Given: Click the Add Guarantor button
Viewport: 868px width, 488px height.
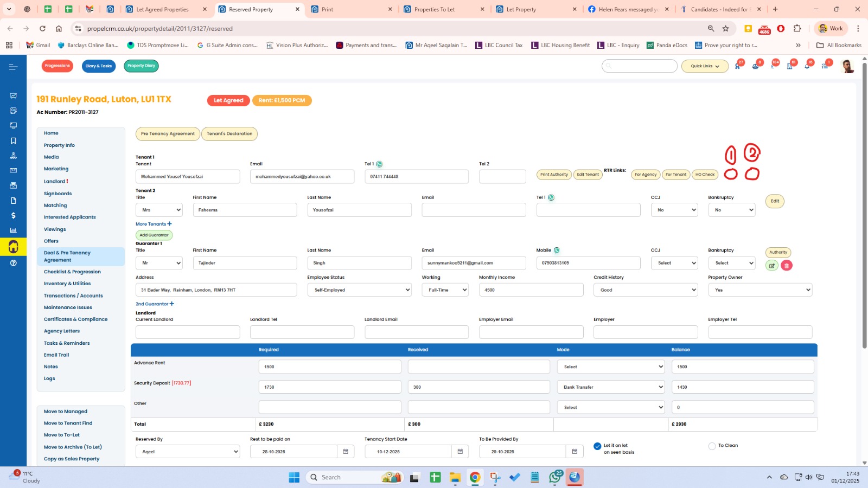Looking at the screenshot, I should (154, 235).
